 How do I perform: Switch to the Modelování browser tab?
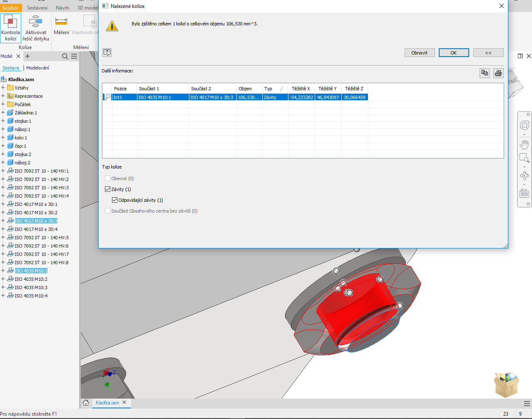point(37,68)
